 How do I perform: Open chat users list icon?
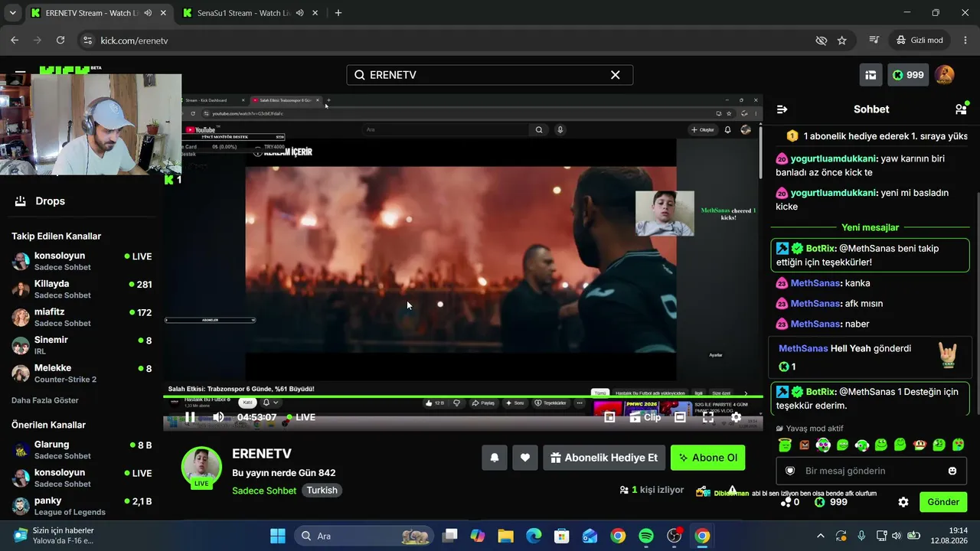pyautogui.click(x=961, y=109)
